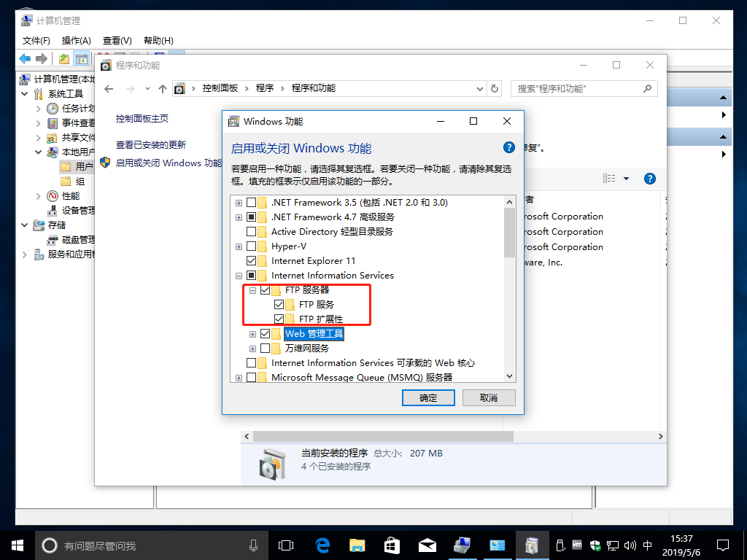Image resolution: width=747 pixels, height=560 pixels.
Task: Uncheck the FTP 扩展性 checkbox
Action: point(279,319)
